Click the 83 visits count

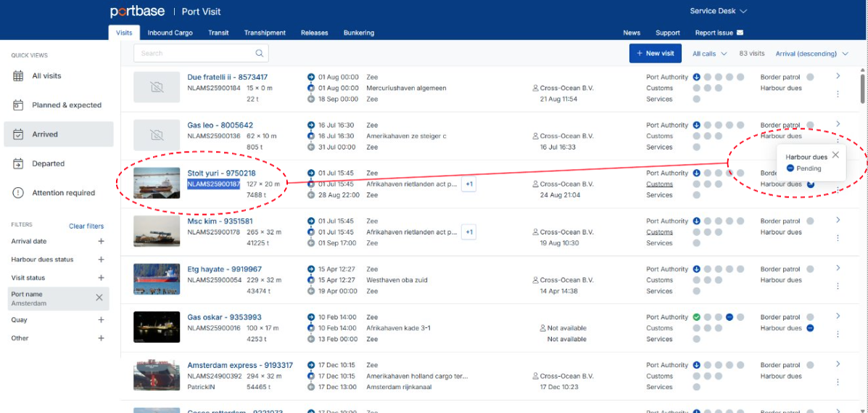pyautogui.click(x=752, y=54)
